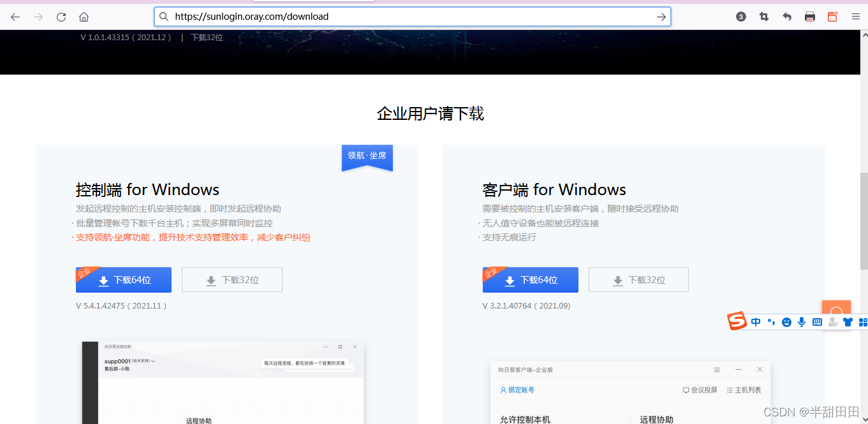Image resolution: width=868 pixels, height=424 pixels.
Task: Click 主机列表 in client preview
Action: click(x=744, y=390)
